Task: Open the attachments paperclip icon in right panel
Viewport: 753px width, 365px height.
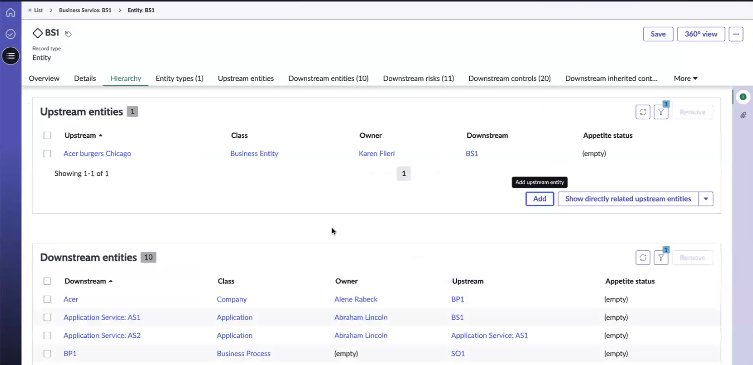Action: [x=743, y=115]
